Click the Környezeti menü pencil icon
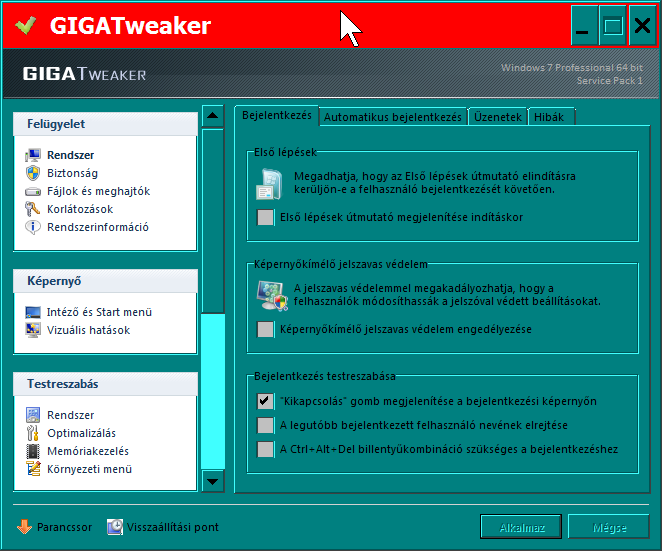This screenshot has width=662, height=551. pos(33,469)
